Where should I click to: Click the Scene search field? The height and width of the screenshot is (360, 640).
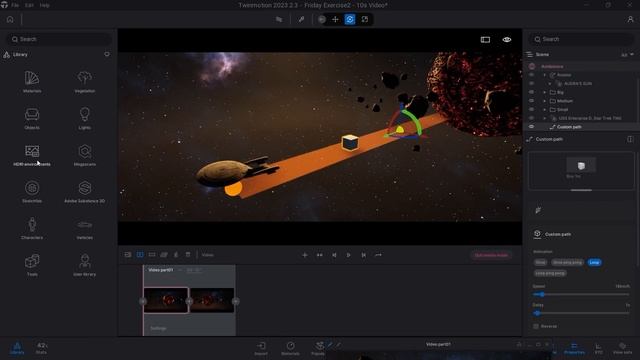581,39
